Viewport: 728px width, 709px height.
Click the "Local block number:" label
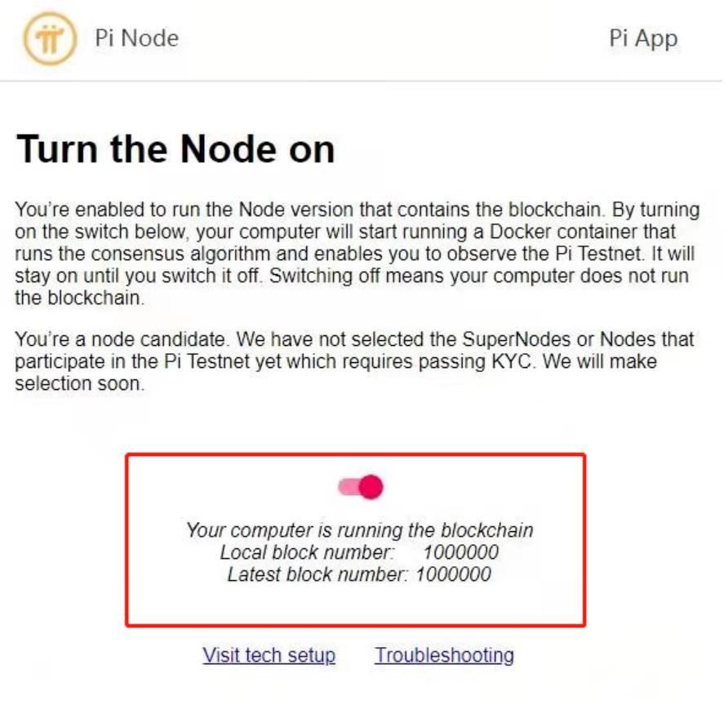(308, 552)
